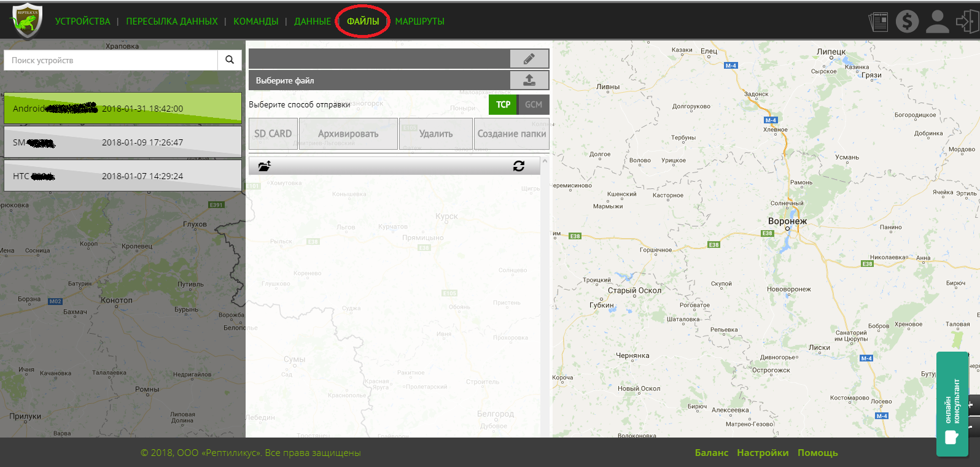Refresh the file list with arrows icon

point(519,166)
